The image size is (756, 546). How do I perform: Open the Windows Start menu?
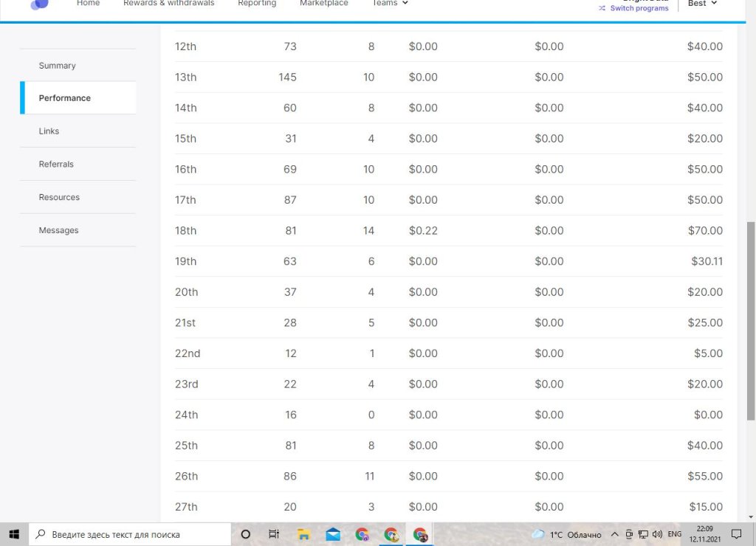[x=14, y=534]
